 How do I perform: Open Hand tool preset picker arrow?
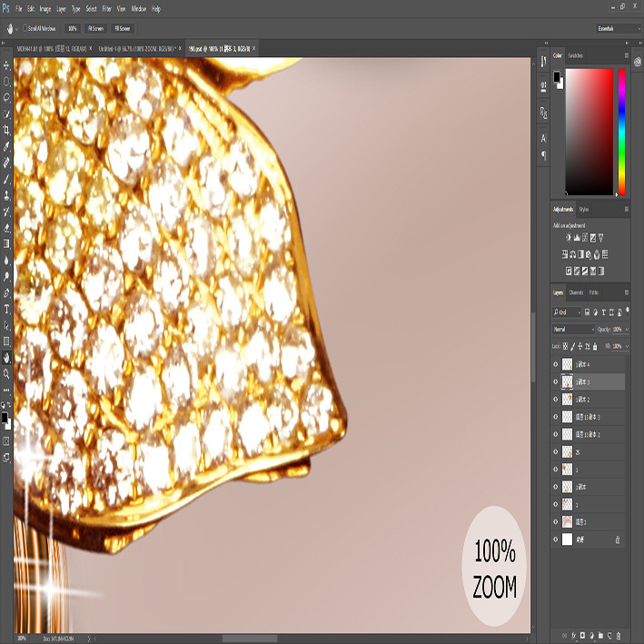tap(16, 29)
